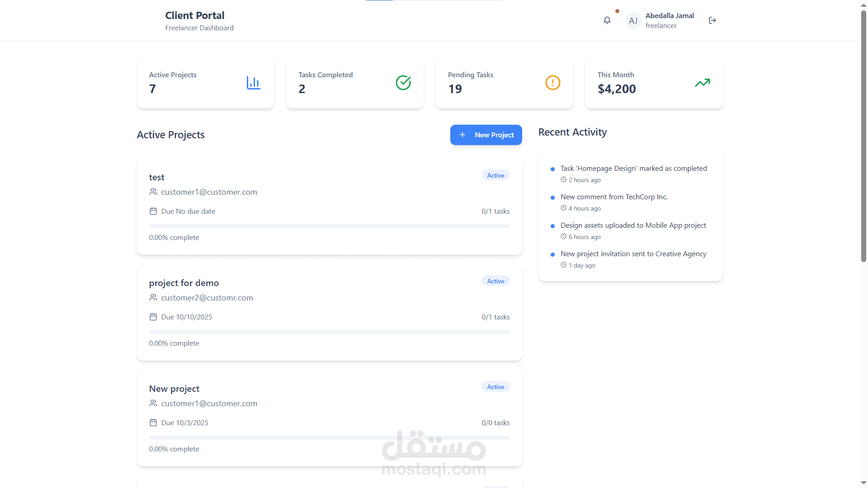Open the notifications bell icon

pyautogui.click(x=607, y=20)
